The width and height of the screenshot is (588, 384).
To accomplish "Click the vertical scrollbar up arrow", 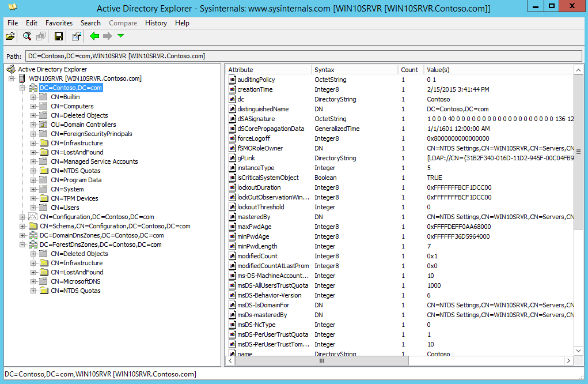I will [578, 70].
